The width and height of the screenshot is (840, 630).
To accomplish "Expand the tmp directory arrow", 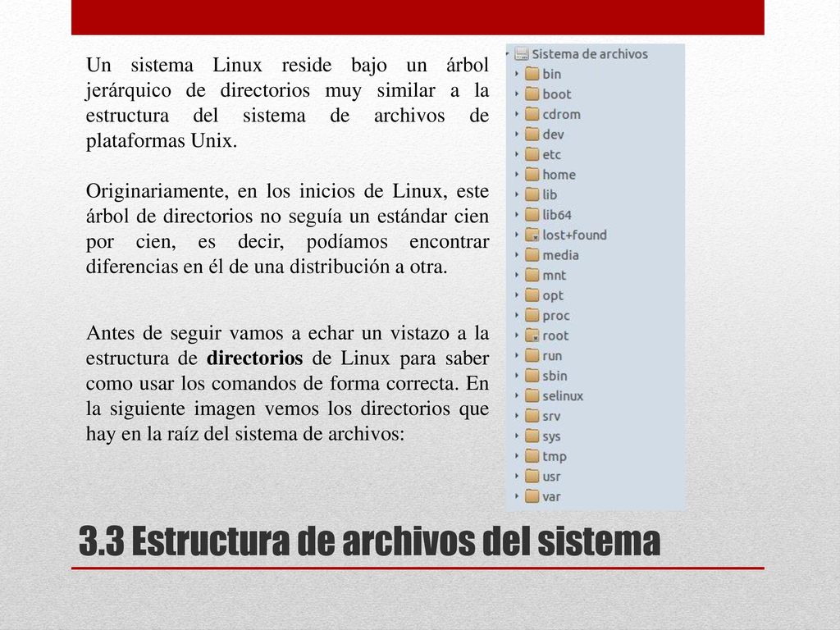I will 517,456.
